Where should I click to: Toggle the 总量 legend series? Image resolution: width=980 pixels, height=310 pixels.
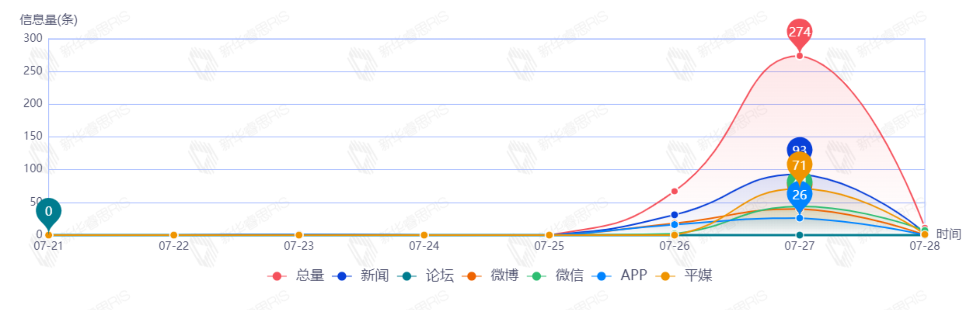click(296, 275)
